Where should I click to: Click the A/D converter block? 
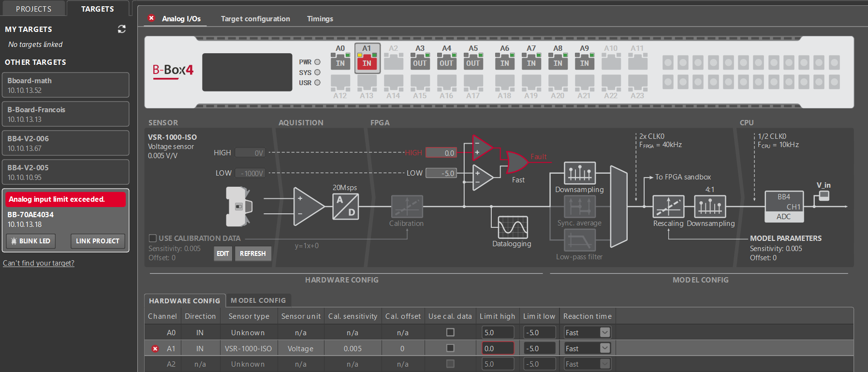[346, 207]
